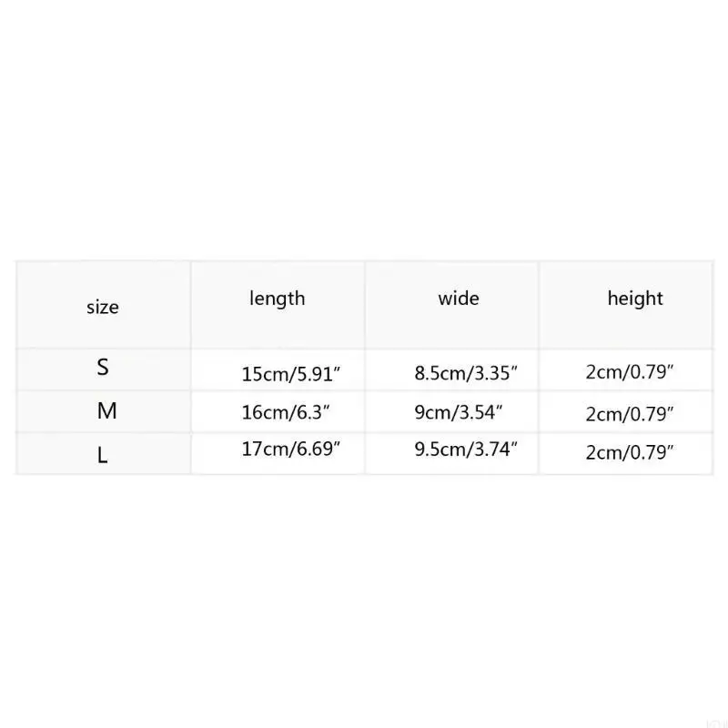Screen dimensions: 728x728
Task: Click the '9.5cm' figure in L wide
Action: (x=436, y=447)
